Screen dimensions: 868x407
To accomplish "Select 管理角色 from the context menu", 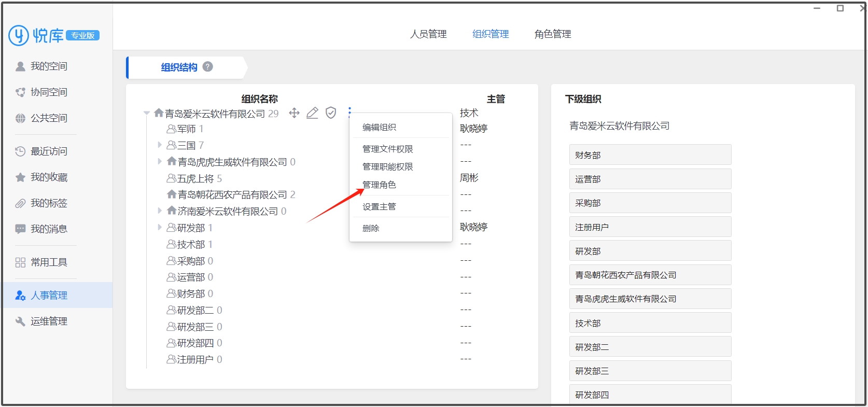I will point(379,185).
